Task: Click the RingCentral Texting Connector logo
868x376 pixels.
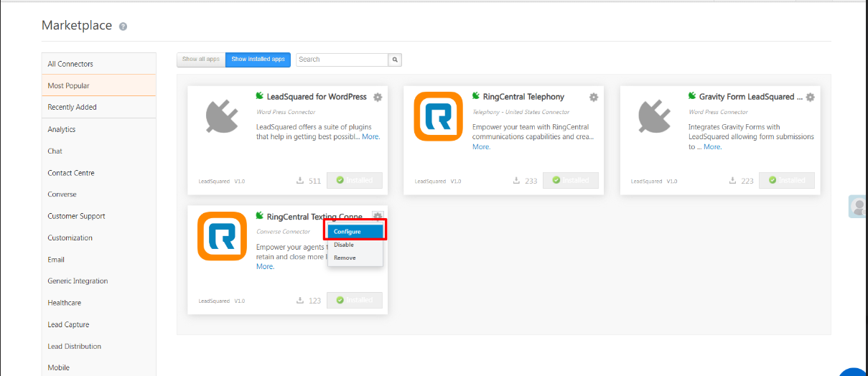Action: click(x=222, y=236)
